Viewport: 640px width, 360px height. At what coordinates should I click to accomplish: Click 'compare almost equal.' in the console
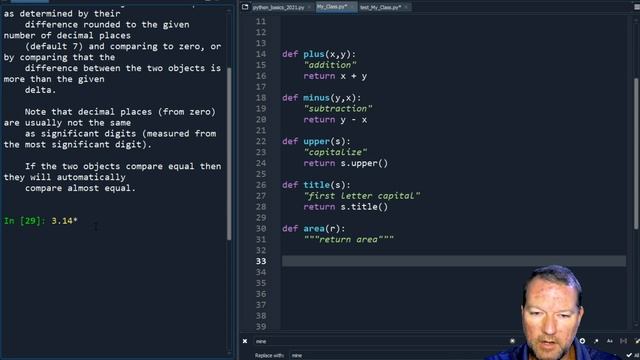(x=80, y=188)
